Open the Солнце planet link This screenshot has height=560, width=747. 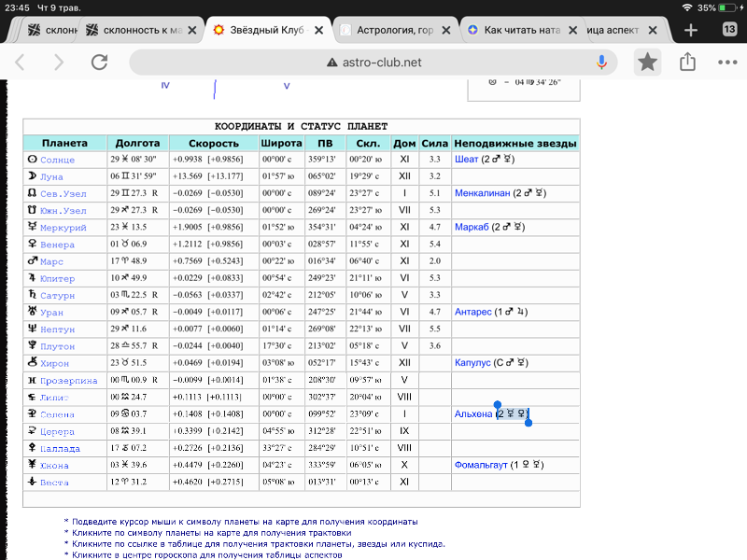tap(57, 160)
